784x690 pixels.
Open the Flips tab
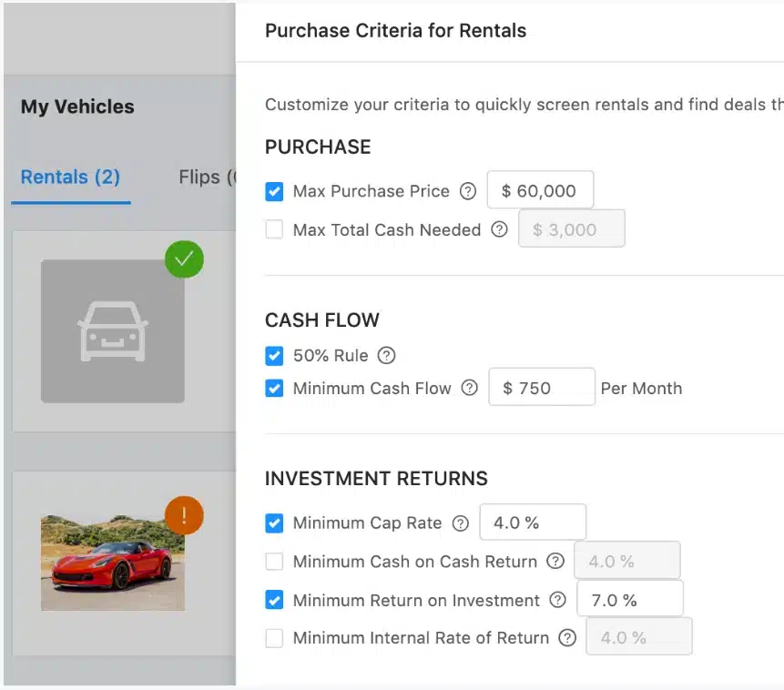[x=206, y=178]
